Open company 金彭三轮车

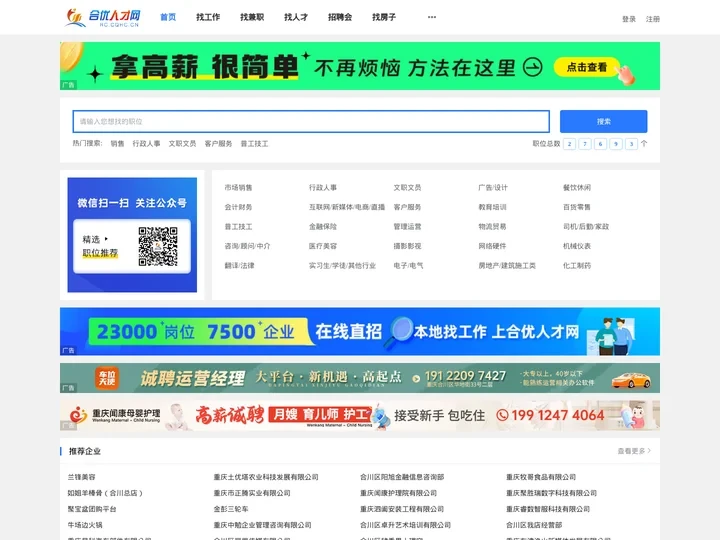pyautogui.click(x=231, y=509)
